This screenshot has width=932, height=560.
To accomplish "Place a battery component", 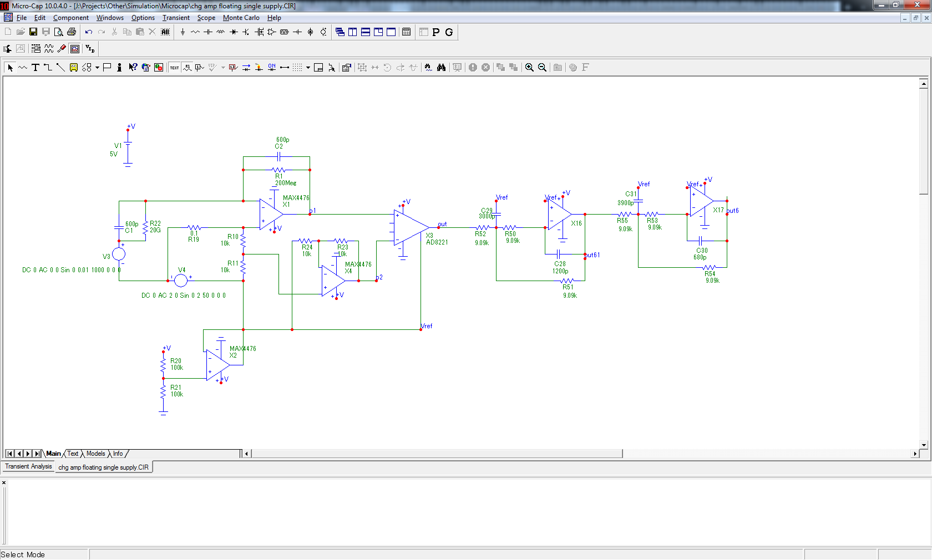I will [x=297, y=32].
